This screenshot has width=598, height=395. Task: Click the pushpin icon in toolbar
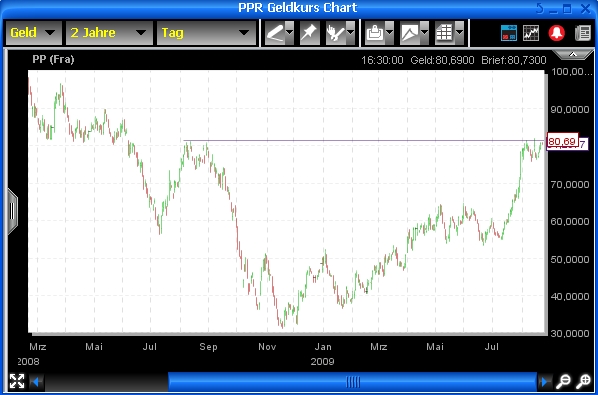tap(309, 33)
